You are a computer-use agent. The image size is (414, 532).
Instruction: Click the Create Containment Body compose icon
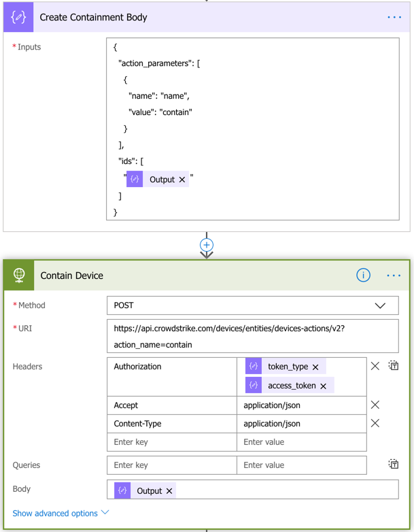point(18,17)
